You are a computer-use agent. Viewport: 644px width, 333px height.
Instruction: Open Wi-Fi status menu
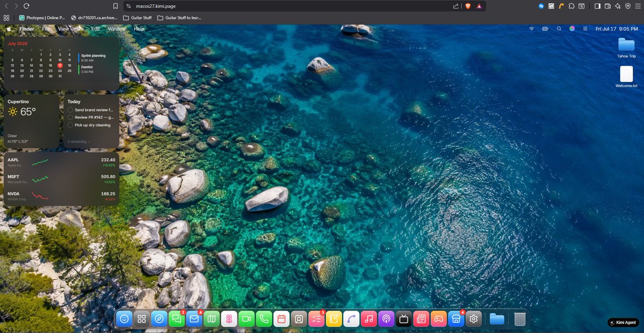tap(531, 29)
